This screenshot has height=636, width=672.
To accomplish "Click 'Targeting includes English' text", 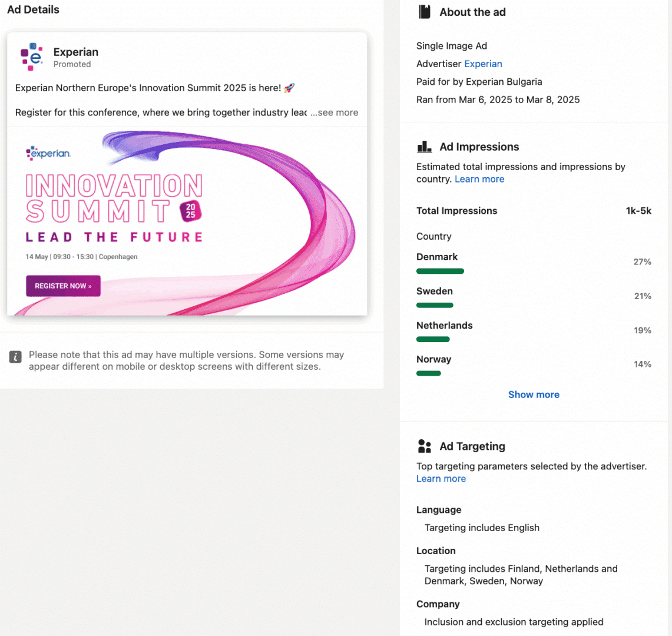I will click(482, 528).
